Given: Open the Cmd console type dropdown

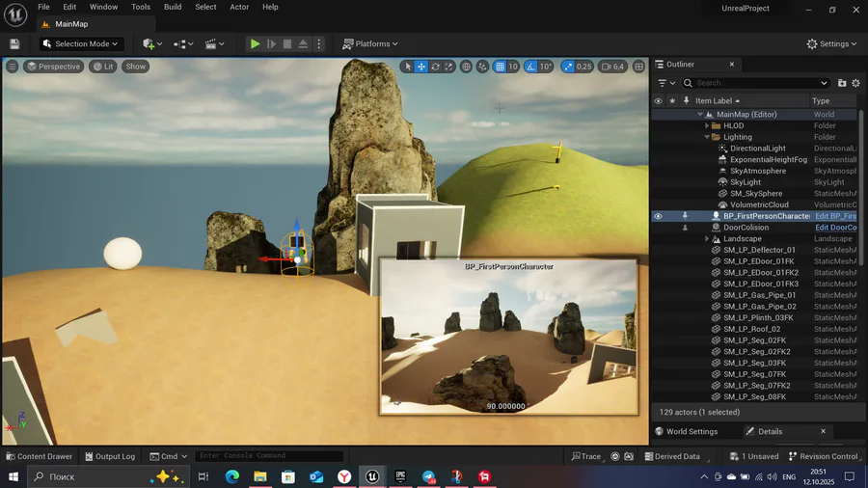Looking at the screenshot, I should (169, 456).
